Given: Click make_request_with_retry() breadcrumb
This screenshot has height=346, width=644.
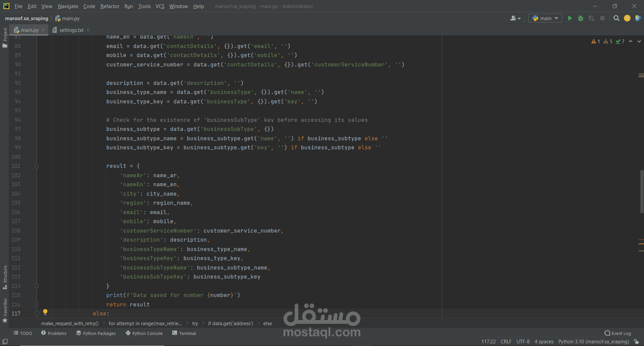Looking at the screenshot, I should coord(70,324).
